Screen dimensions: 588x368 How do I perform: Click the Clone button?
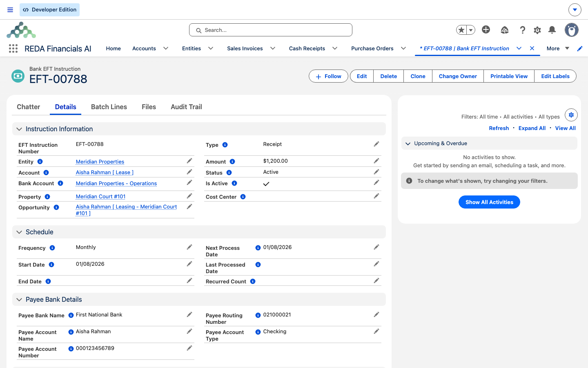click(x=418, y=76)
